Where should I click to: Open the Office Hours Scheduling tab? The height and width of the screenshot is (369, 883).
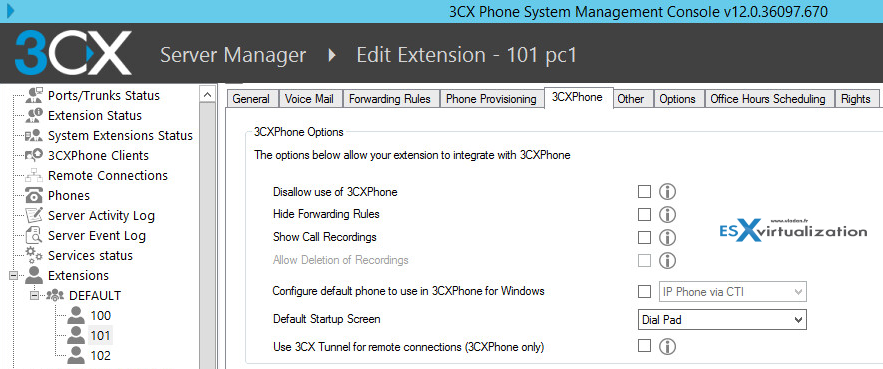coord(768,99)
